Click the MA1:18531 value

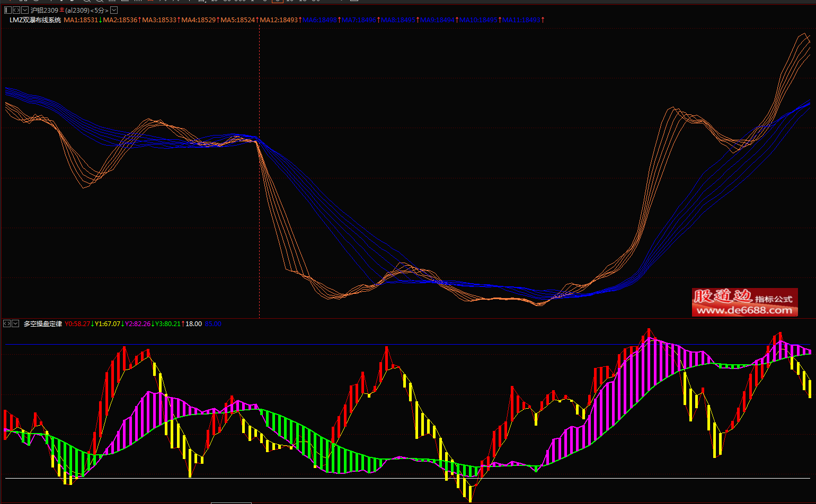[81, 20]
